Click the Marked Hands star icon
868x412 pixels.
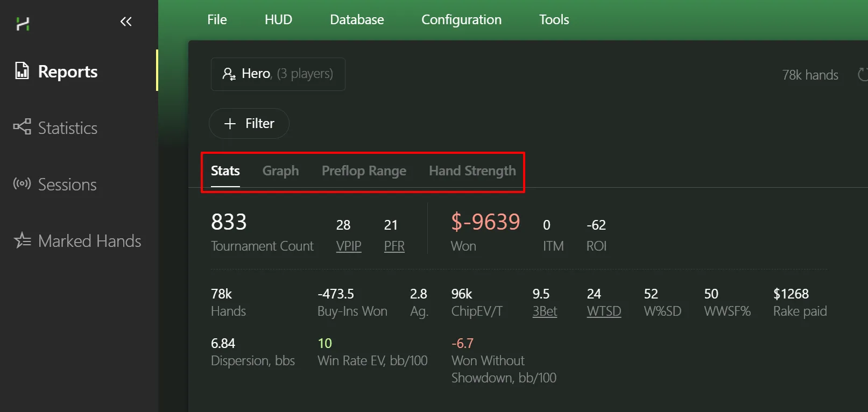click(x=22, y=240)
